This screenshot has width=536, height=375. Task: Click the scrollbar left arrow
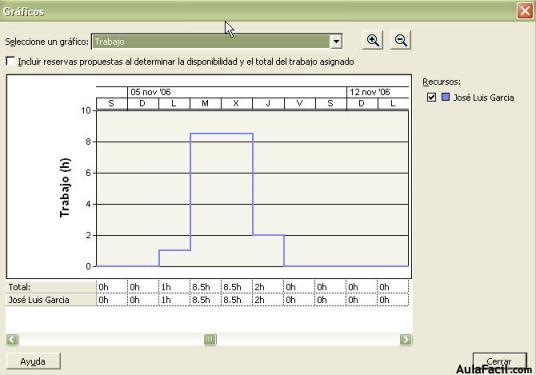tap(12, 339)
